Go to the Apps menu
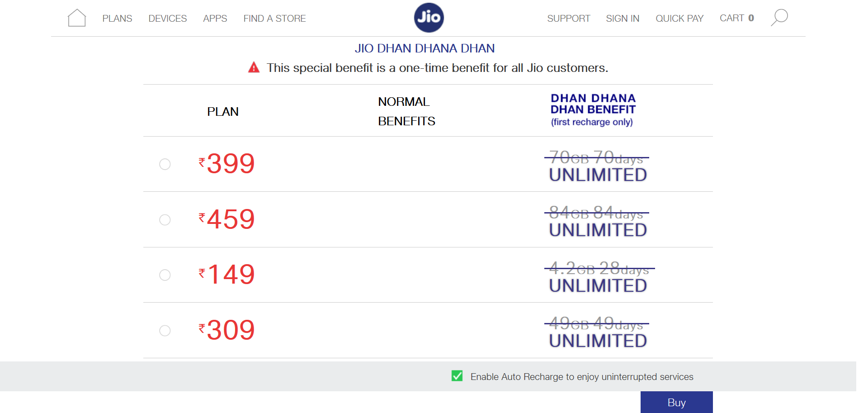This screenshot has width=868, height=413. [215, 19]
